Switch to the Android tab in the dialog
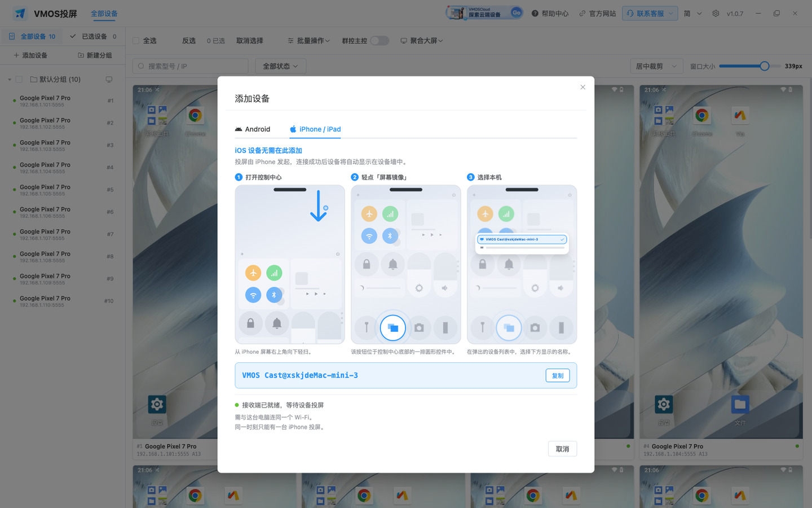 click(x=253, y=129)
